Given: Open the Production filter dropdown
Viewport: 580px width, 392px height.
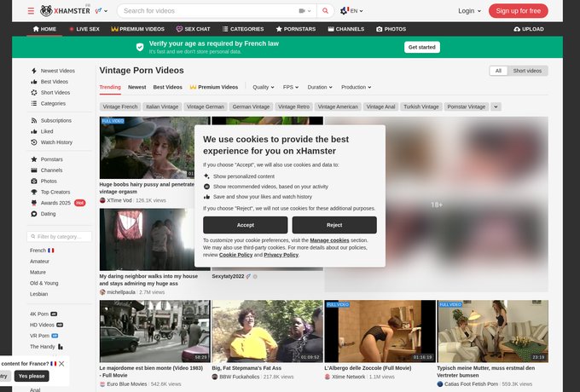Looking at the screenshot, I should pyautogui.click(x=356, y=87).
